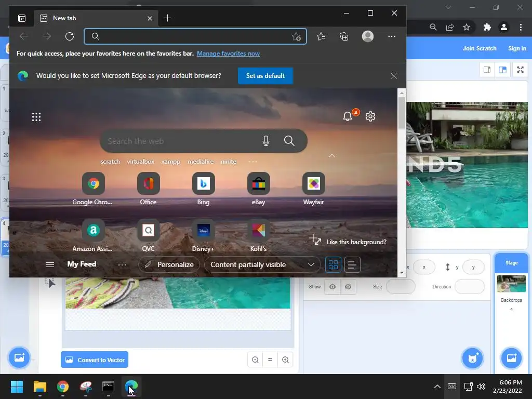Image resolution: width=532 pixels, height=399 pixels.
Task: Add this page to favorites star
Action: [x=296, y=37]
